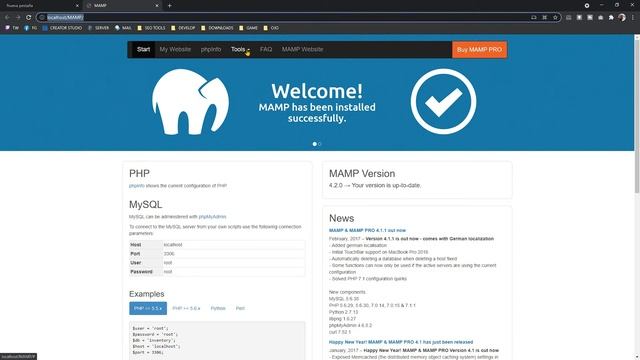Open MAMP Website in the navbar
The width and height of the screenshot is (640, 360).
click(x=302, y=49)
